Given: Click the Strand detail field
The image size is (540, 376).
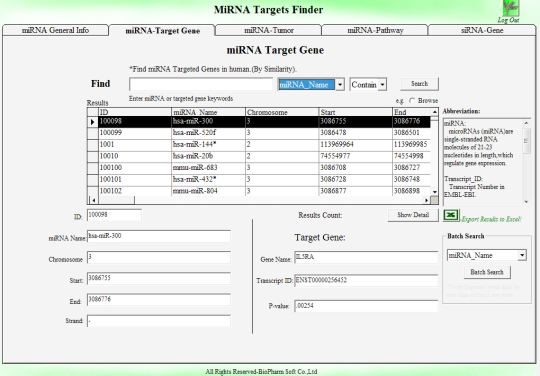Looking at the screenshot, I should tap(159, 321).
